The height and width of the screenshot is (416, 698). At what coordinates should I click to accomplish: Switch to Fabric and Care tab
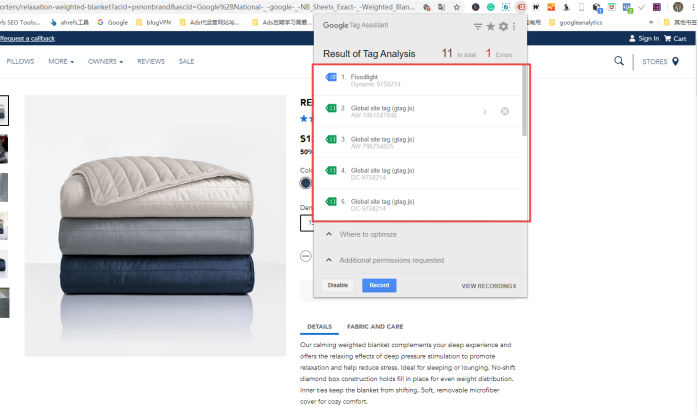click(375, 326)
